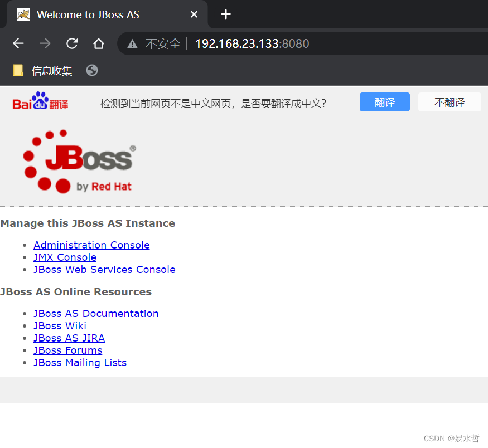Open the browser home page icon
The width and height of the screenshot is (488, 448).
point(99,43)
